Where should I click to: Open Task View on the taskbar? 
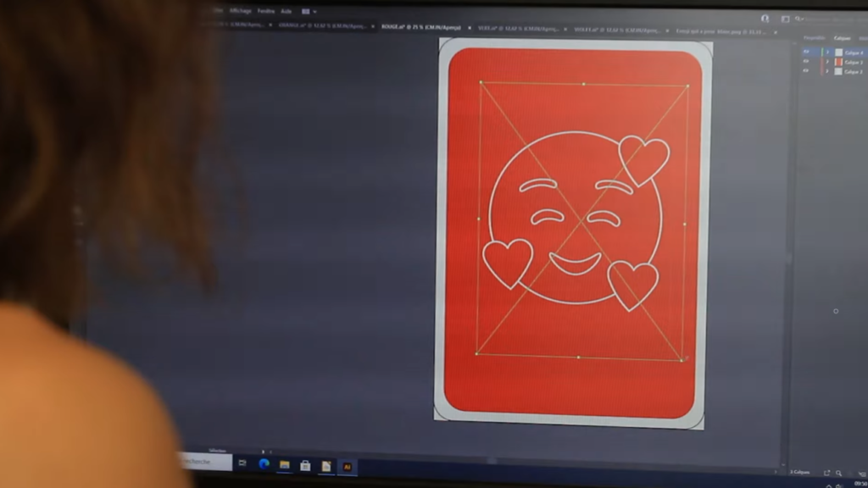242,463
